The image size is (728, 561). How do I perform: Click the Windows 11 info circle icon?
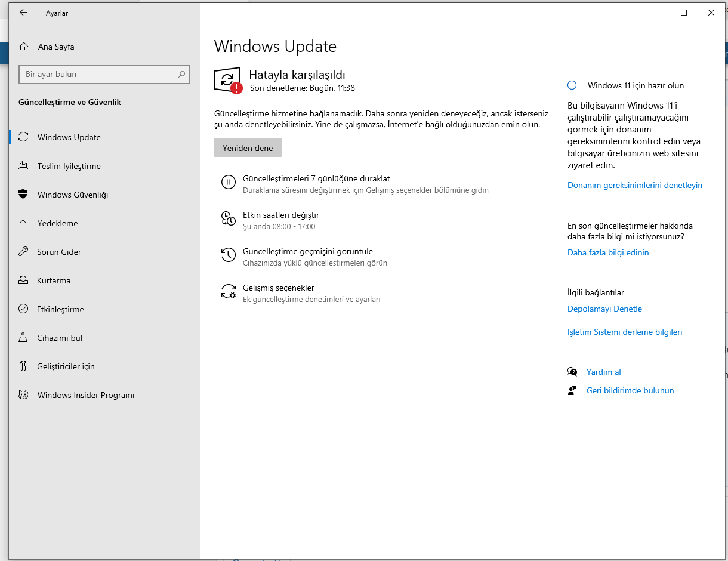point(572,85)
